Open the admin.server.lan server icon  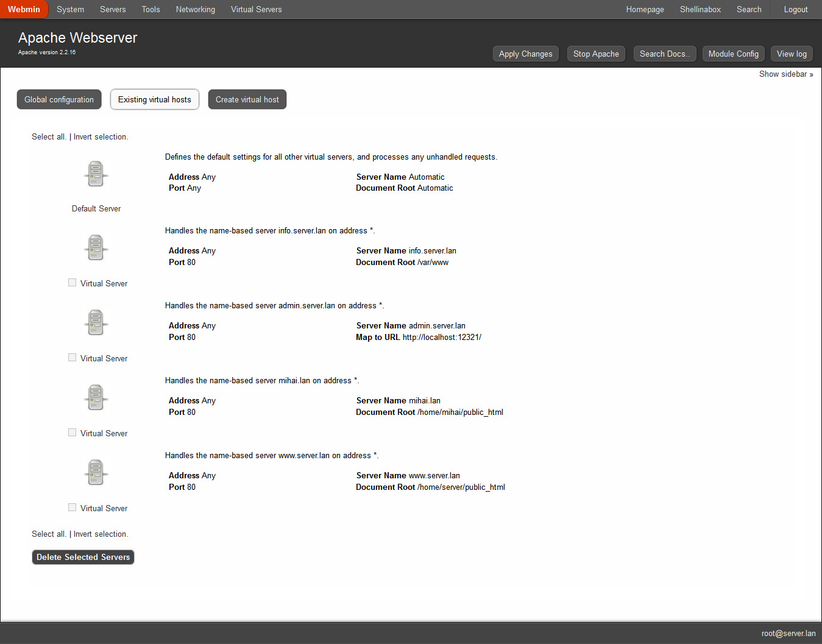point(96,323)
